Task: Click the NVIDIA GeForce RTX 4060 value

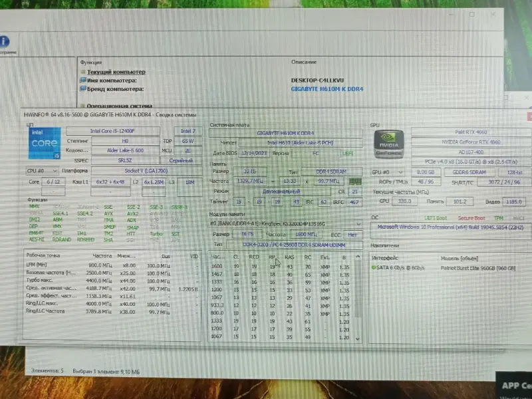Action: point(471,142)
